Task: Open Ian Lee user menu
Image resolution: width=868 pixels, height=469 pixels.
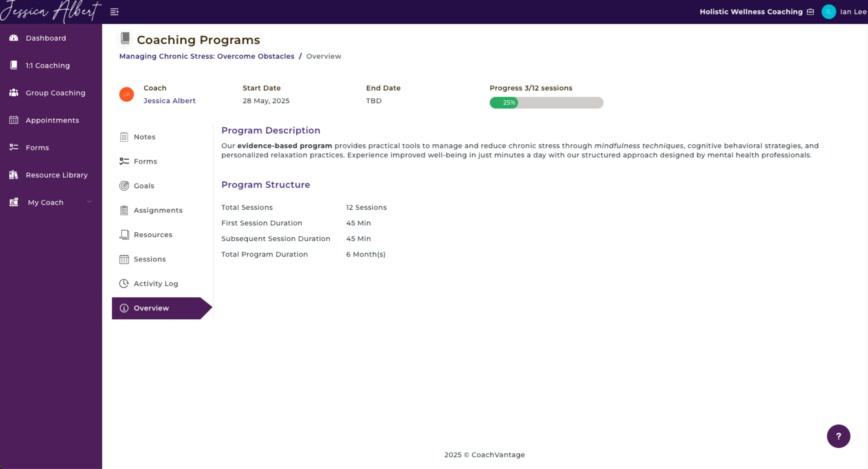Action: point(844,12)
